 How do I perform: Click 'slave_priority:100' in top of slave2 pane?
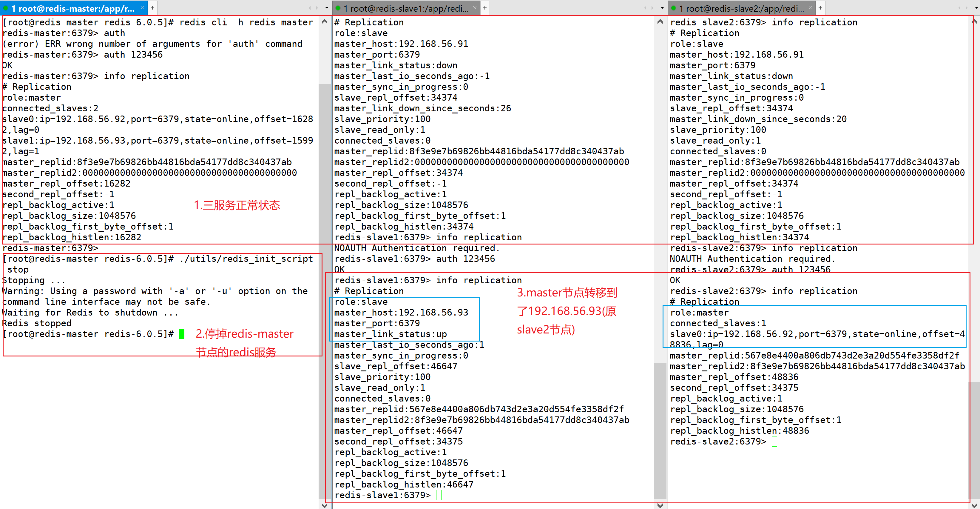(x=718, y=130)
